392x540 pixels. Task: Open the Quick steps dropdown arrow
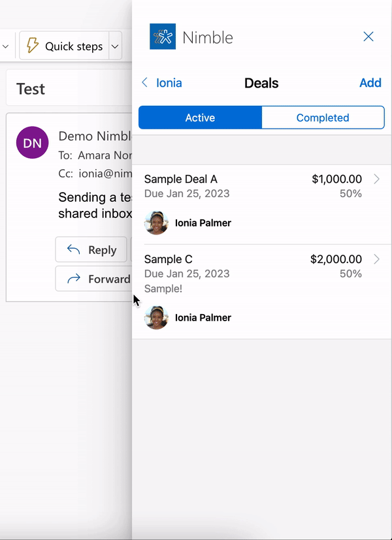(x=115, y=46)
